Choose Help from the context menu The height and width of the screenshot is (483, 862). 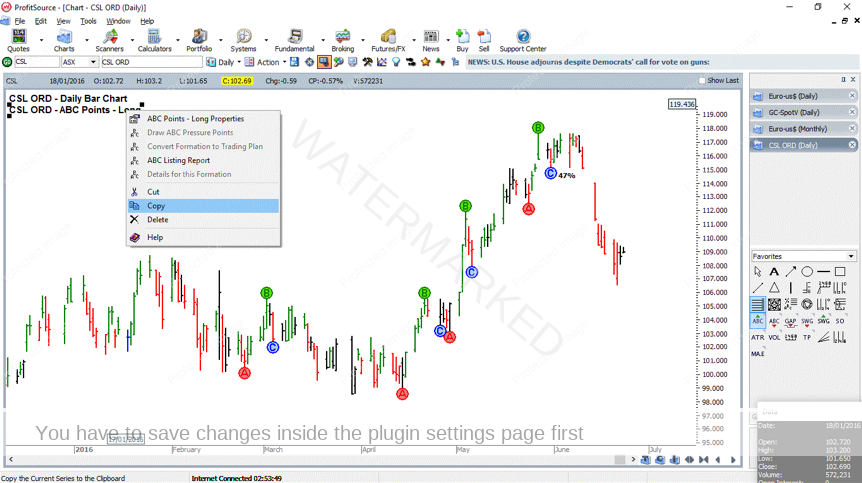coord(203,237)
